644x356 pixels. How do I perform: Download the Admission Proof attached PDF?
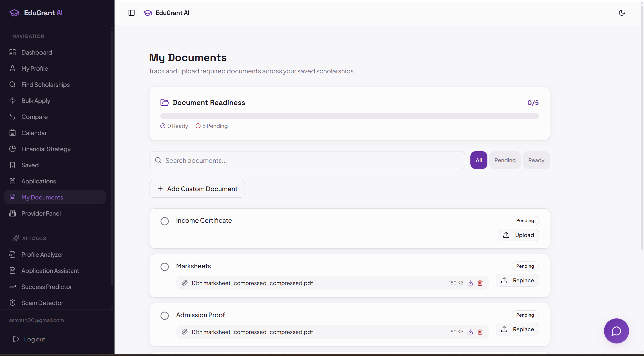pyautogui.click(x=470, y=332)
